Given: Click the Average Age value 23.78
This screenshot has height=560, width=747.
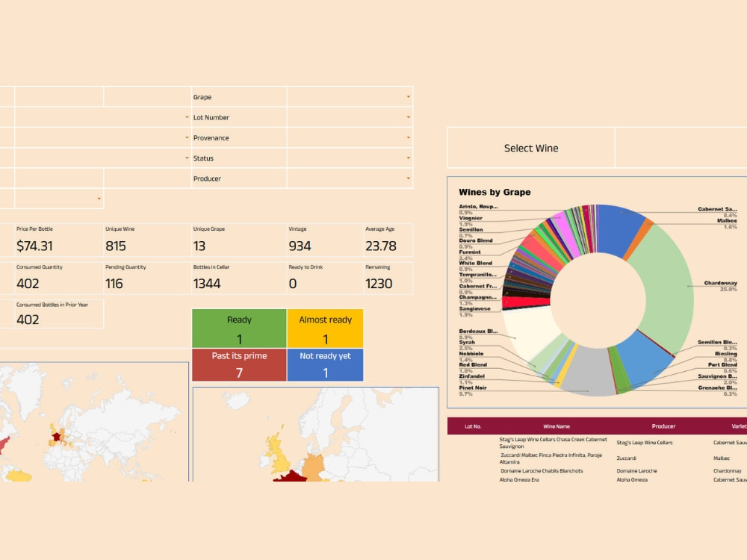Looking at the screenshot, I should tap(381, 246).
